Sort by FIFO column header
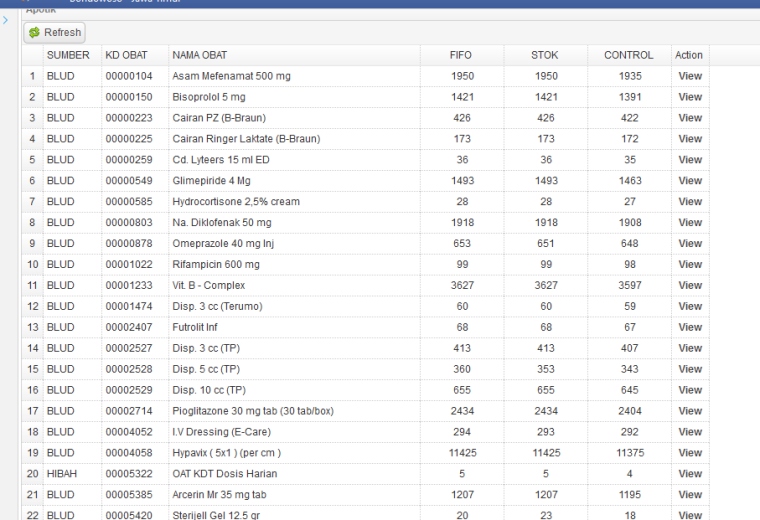 click(x=460, y=55)
